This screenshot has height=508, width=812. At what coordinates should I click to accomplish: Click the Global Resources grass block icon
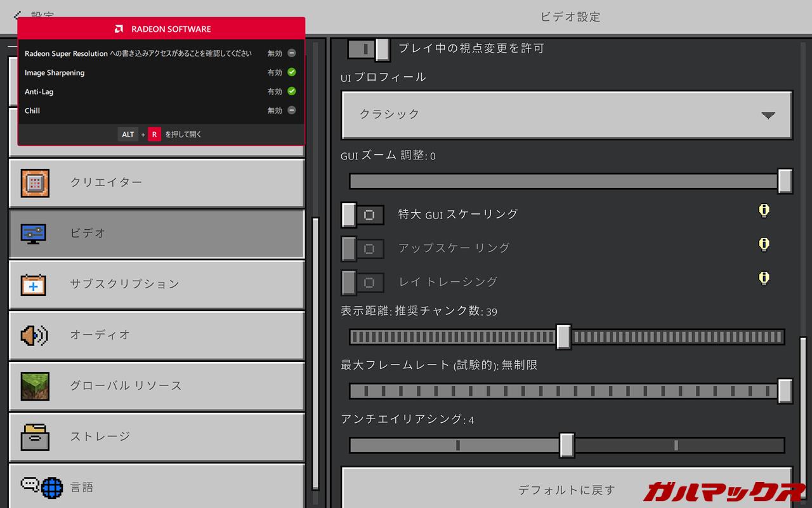(35, 386)
